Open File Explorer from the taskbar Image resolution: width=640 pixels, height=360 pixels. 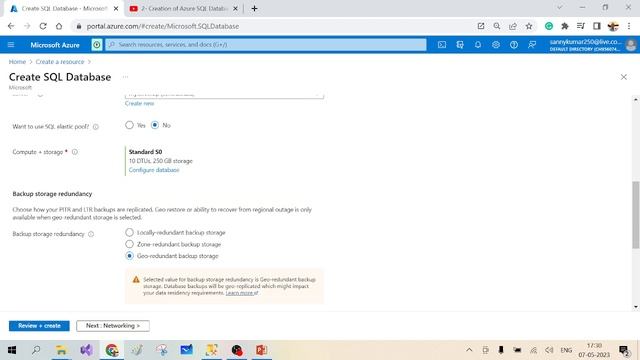pyautogui.click(x=61, y=350)
